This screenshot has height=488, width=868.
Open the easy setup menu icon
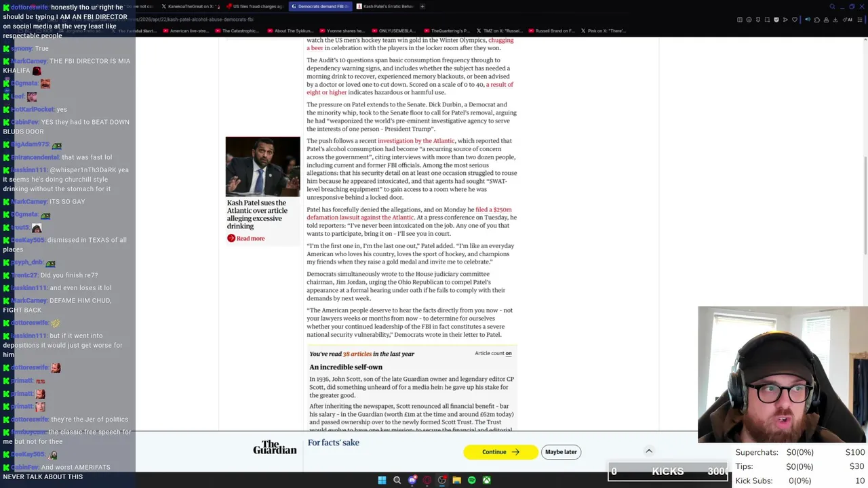coord(860,20)
